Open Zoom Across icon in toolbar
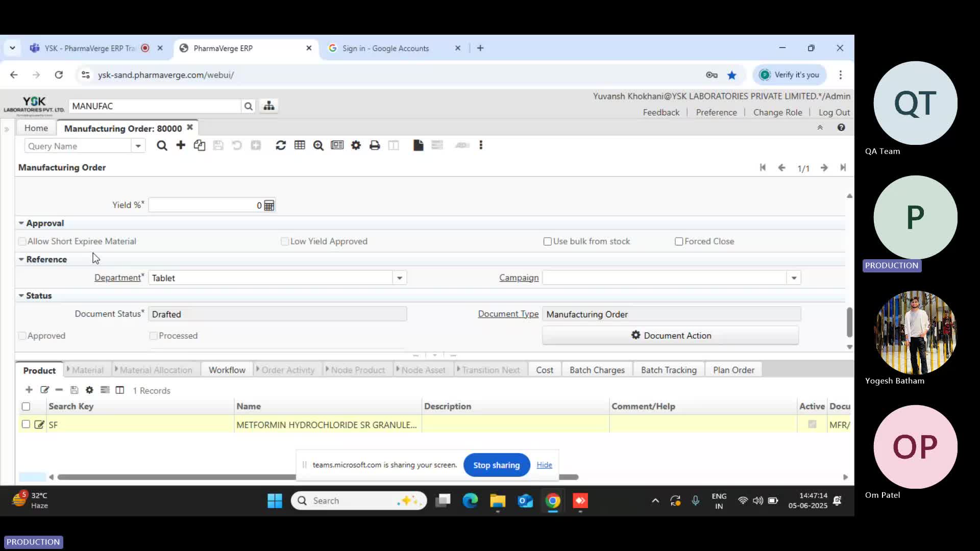Image resolution: width=980 pixels, height=551 pixels. coord(318,146)
